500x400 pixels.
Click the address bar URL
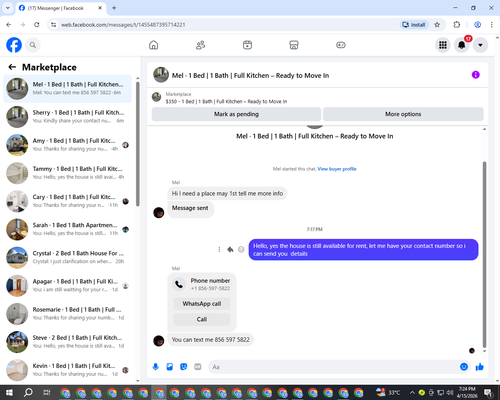pyautogui.click(x=123, y=25)
